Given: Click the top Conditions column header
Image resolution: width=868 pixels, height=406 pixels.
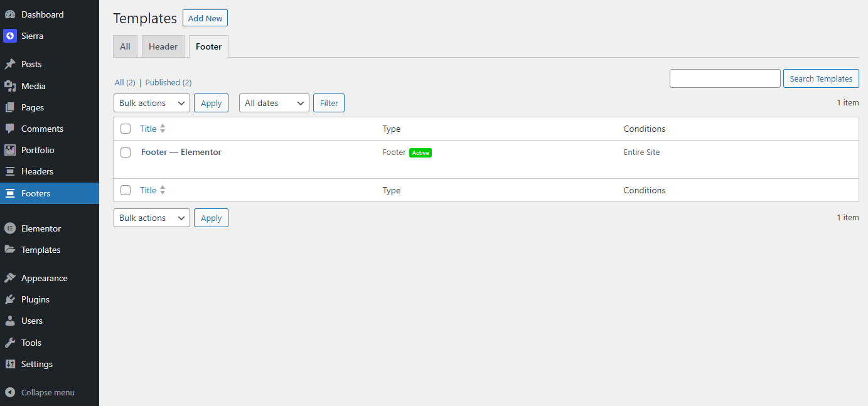Looking at the screenshot, I should pyautogui.click(x=644, y=129).
